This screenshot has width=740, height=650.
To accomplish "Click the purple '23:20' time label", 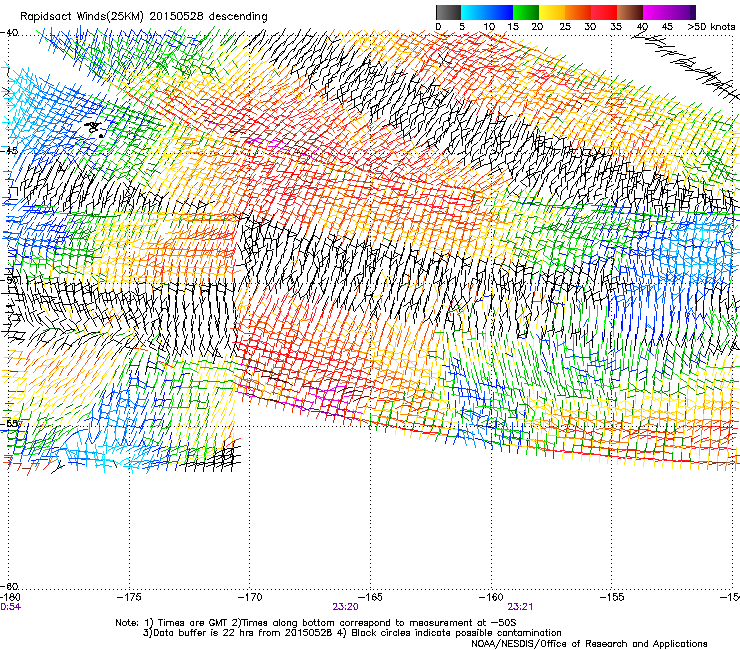I will 345,607.
